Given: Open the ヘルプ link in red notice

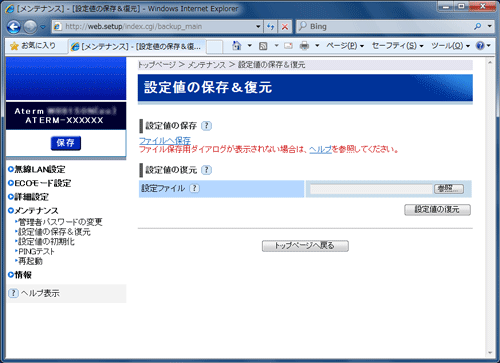Looking at the screenshot, I should coord(320,149).
